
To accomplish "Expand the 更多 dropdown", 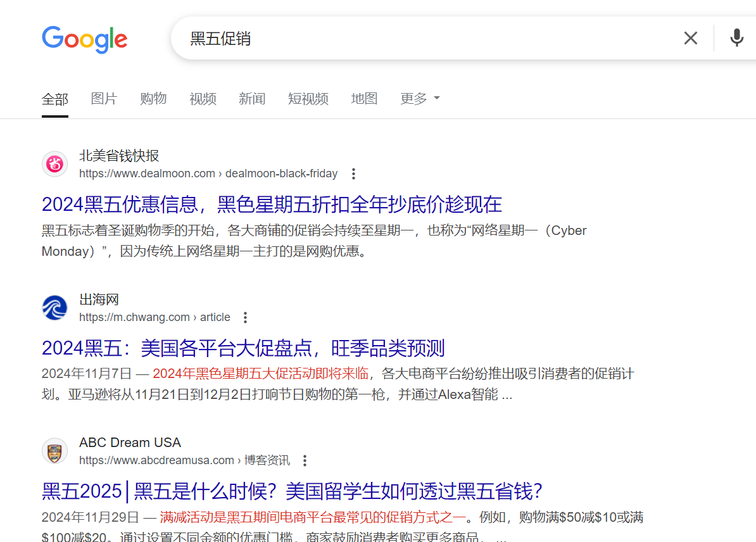I will [x=420, y=99].
